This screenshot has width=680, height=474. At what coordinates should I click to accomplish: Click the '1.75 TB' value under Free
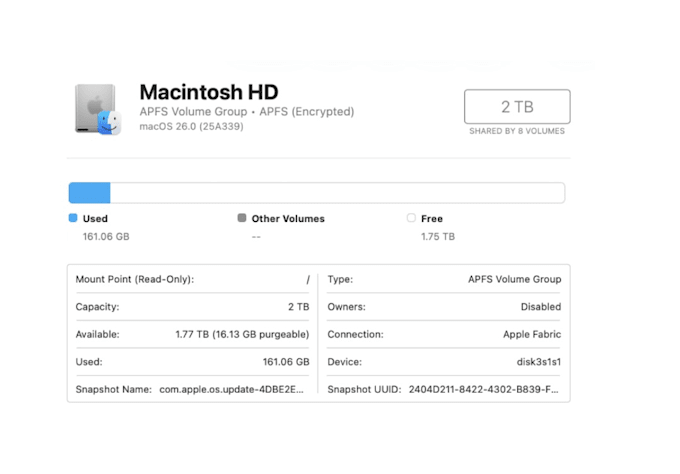click(438, 236)
